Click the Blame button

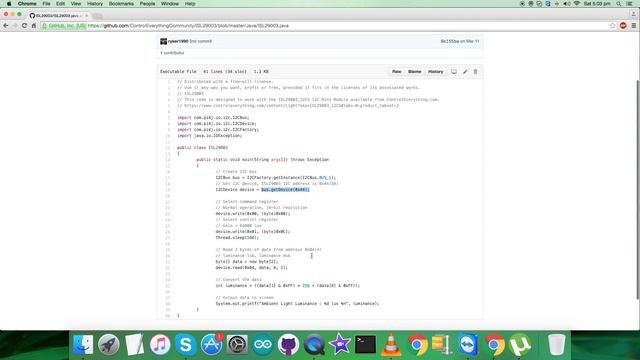(x=414, y=71)
